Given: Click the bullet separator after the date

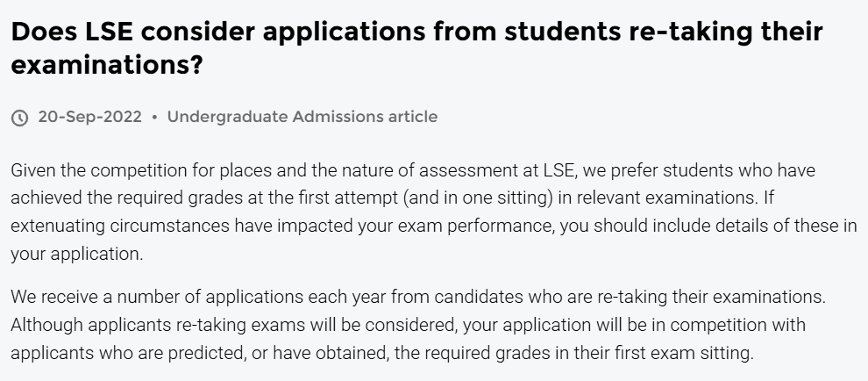Looking at the screenshot, I should (154, 117).
